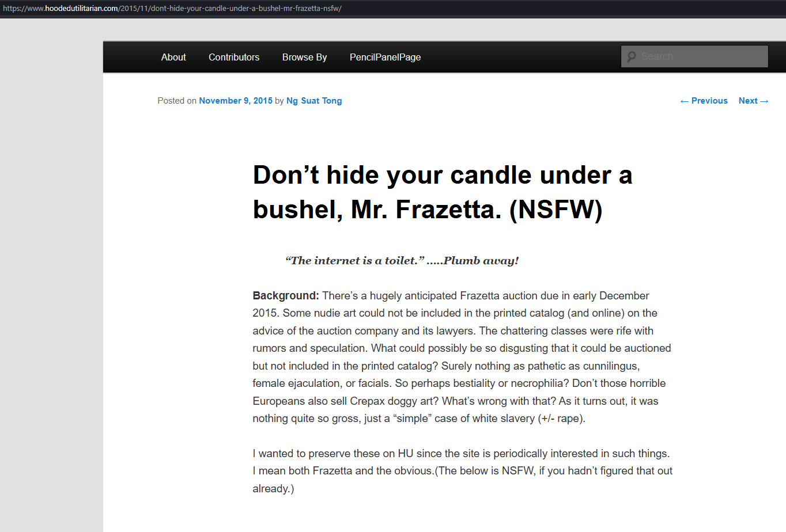Click the article title heading
786x532 pixels.
tap(443, 192)
